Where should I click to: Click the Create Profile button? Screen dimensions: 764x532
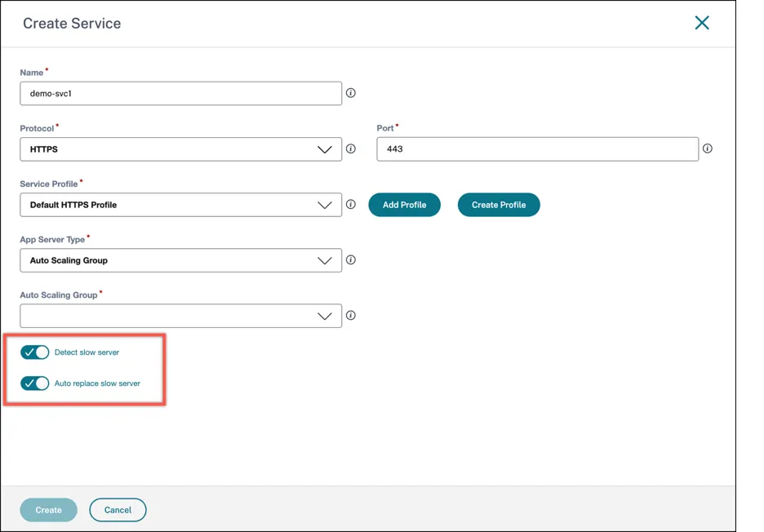click(499, 205)
